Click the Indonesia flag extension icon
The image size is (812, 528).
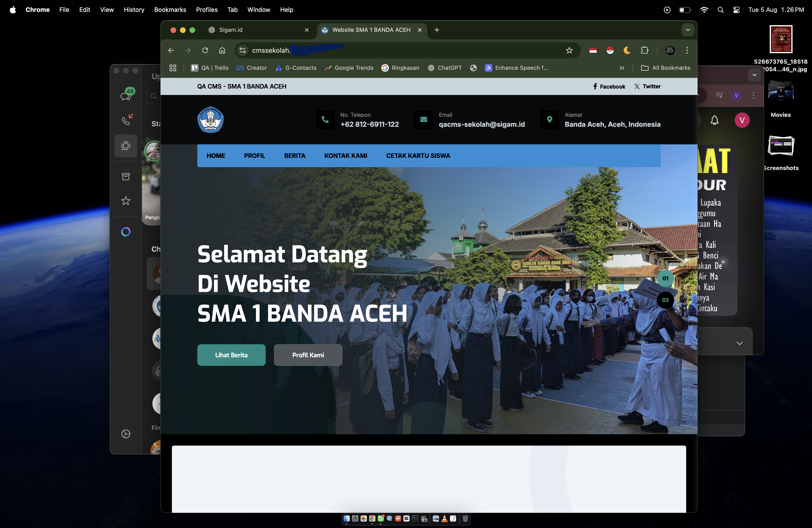point(593,51)
